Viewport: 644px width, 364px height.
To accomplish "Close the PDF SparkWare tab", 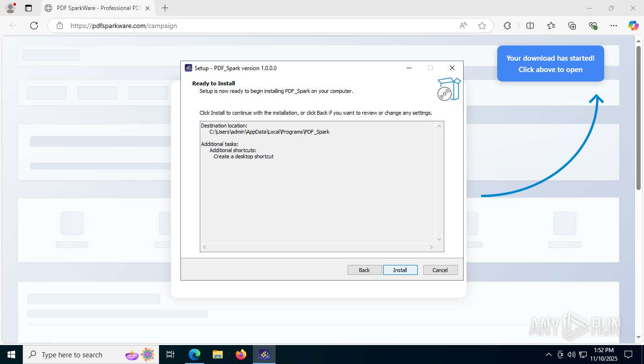I will [147, 8].
